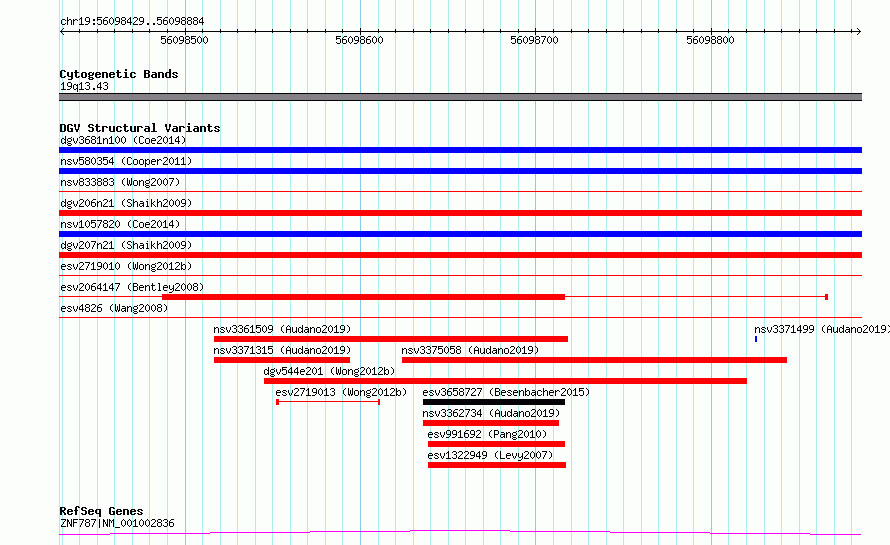
Task: Select the red bar under dgv544e201
Action: click(505, 381)
